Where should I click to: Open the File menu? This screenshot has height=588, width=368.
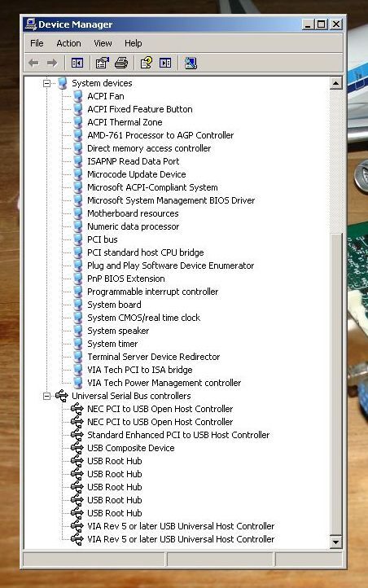(37, 43)
